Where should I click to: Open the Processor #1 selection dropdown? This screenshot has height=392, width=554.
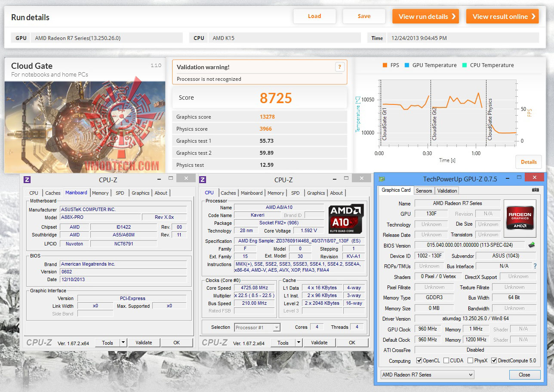257,328
